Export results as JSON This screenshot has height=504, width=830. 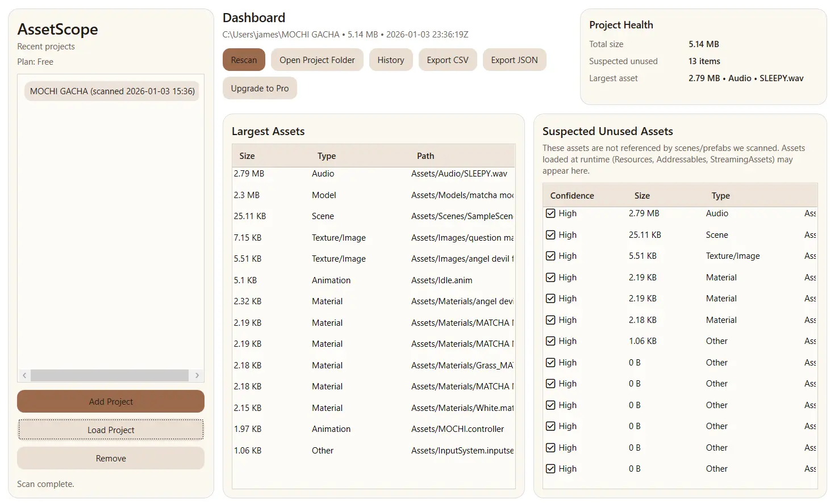514,60
